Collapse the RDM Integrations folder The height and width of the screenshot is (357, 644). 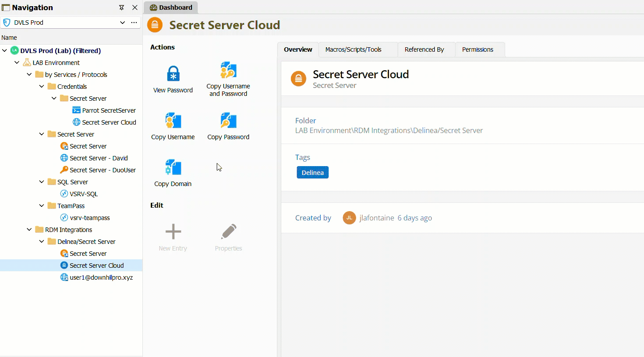(x=29, y=230)
